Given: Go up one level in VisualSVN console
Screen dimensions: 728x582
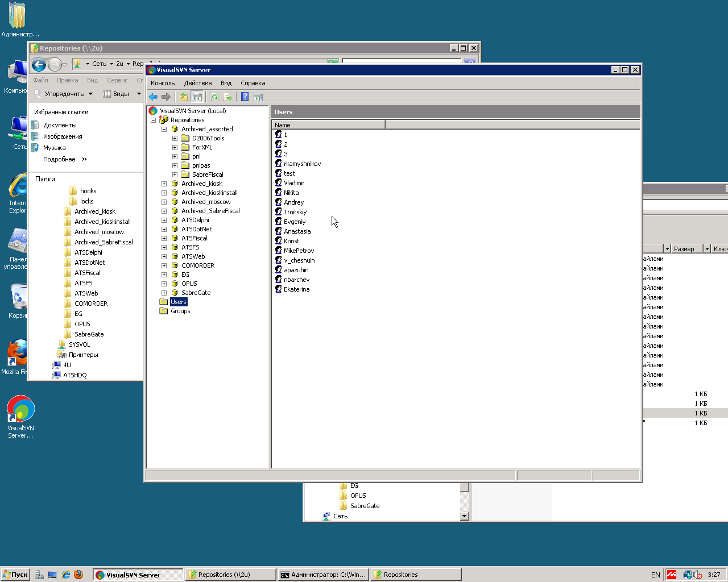Looking at the screenshot, I should pyautogui.click(x=184, y=97).
